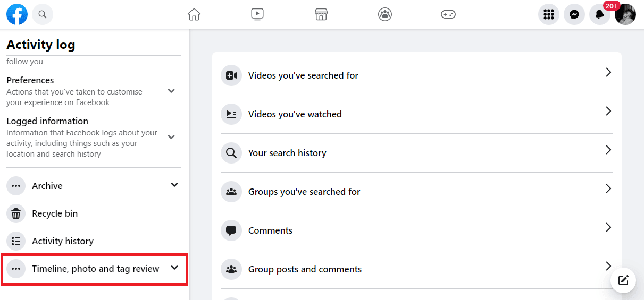Open the search magnifier in header
644x300 pixels.
[43, 14]
